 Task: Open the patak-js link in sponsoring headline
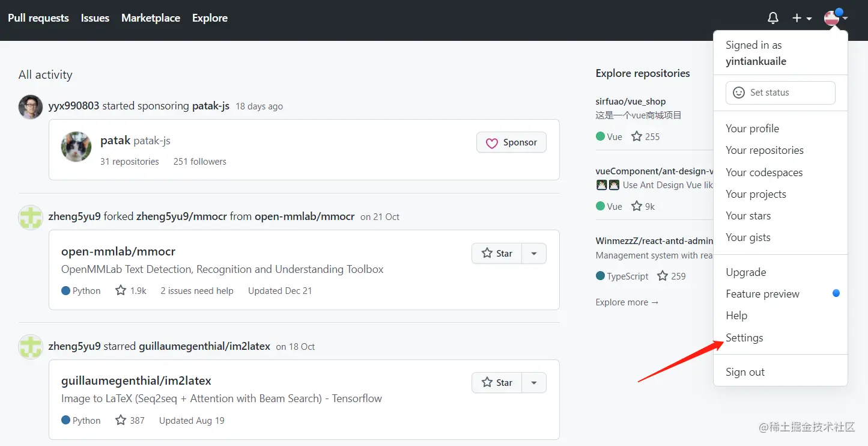click(x=211, y=106)
